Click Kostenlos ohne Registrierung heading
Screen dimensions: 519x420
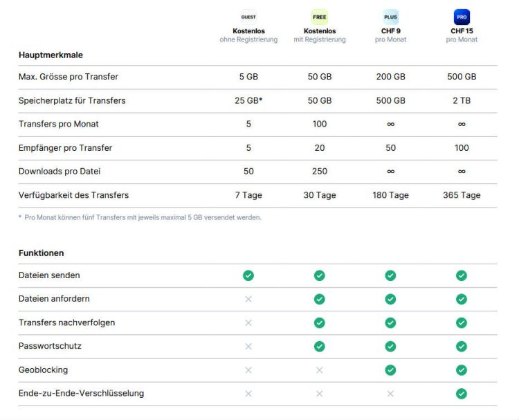tap(248, 35)
